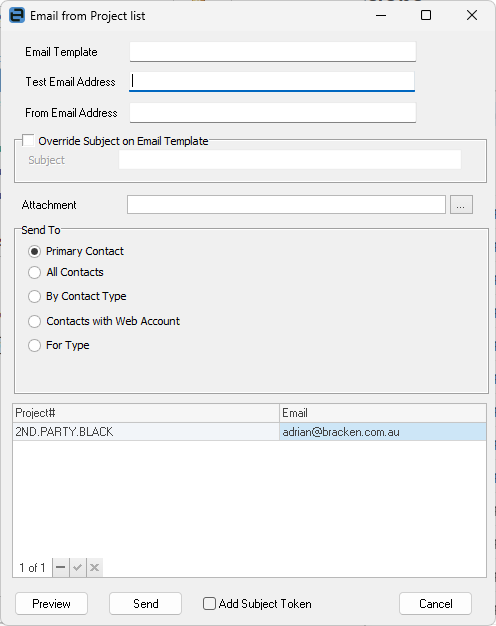The height and width of the screenshot is (626, 496).
Task: Select the All Contacts radio option
Action: click(34, 272)
